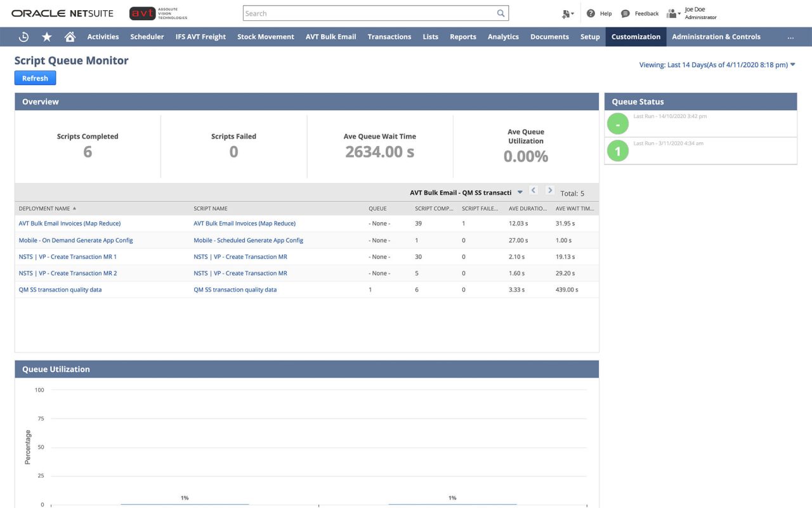
Task: Open the Viewing Last 14 Days date selector
Action: (x=715, y=64)
